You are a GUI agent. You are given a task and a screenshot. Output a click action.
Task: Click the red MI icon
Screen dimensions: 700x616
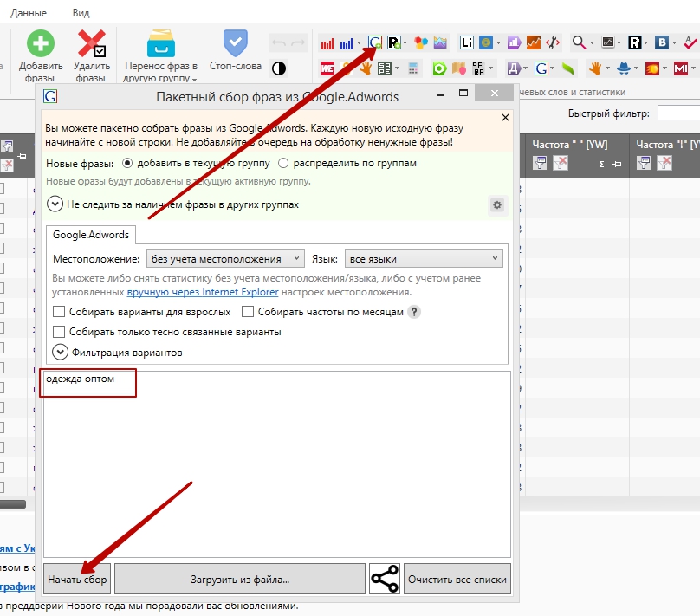(x=680, y=68)
